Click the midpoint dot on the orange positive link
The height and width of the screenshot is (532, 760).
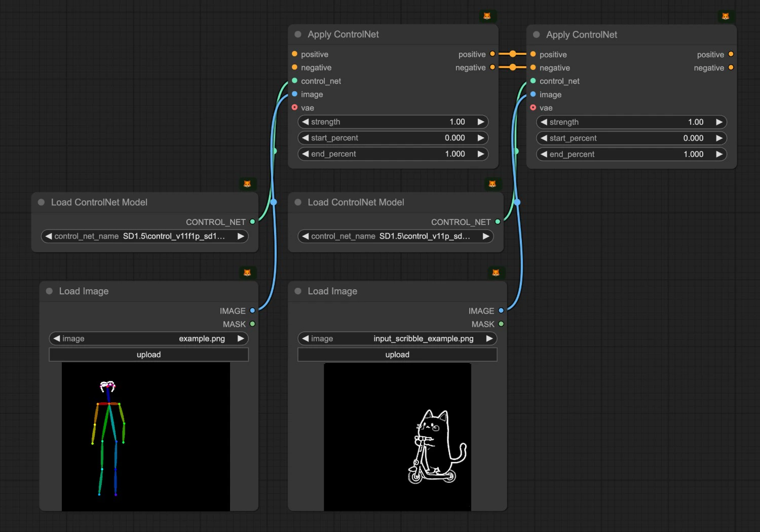513,54
